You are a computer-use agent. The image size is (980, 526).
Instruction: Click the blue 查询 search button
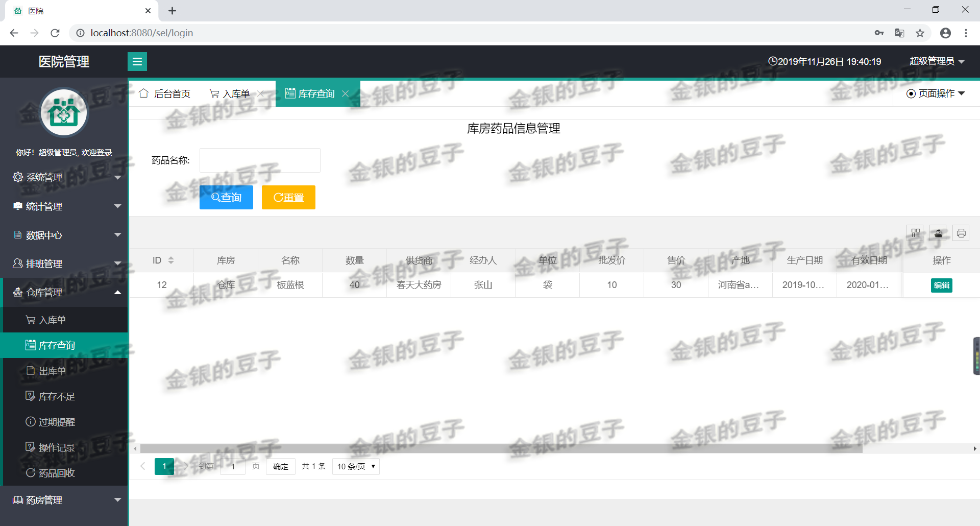pyautogui.click(x=226, y=197)
